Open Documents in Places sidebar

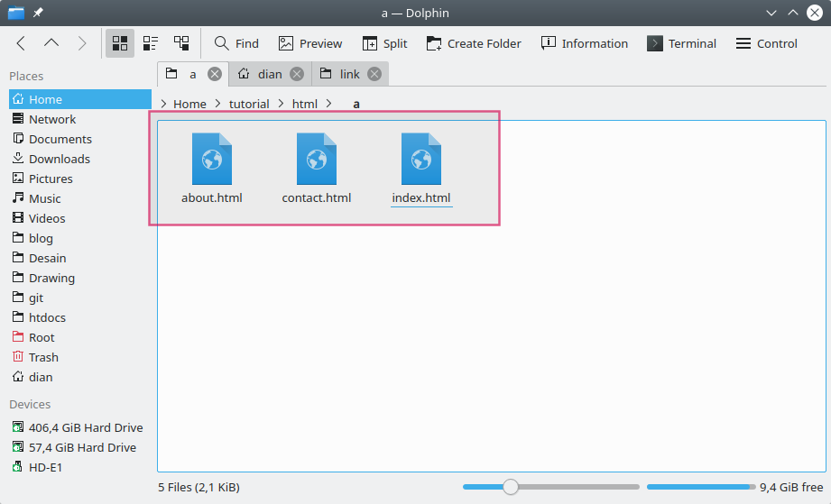pyautogui.click(x=80, y=139)
